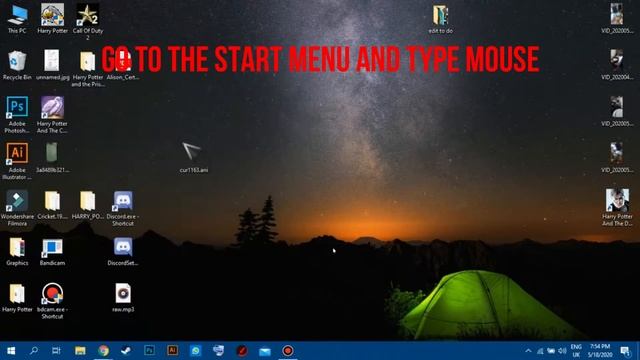The image size is (640, 360).
Task: Select the Adobe Illustrator desktop shortcut
Action: coord(17,161)
